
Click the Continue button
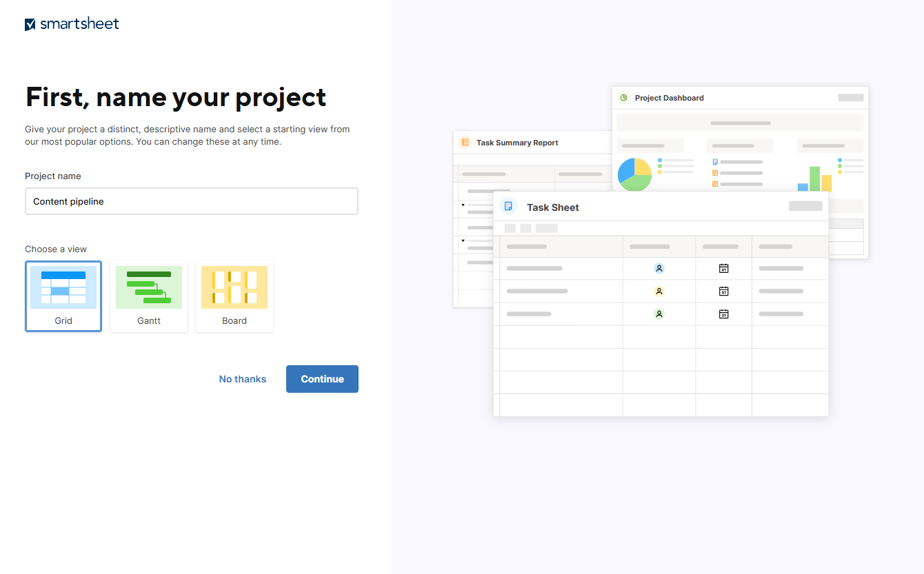(x=322, y=379)
